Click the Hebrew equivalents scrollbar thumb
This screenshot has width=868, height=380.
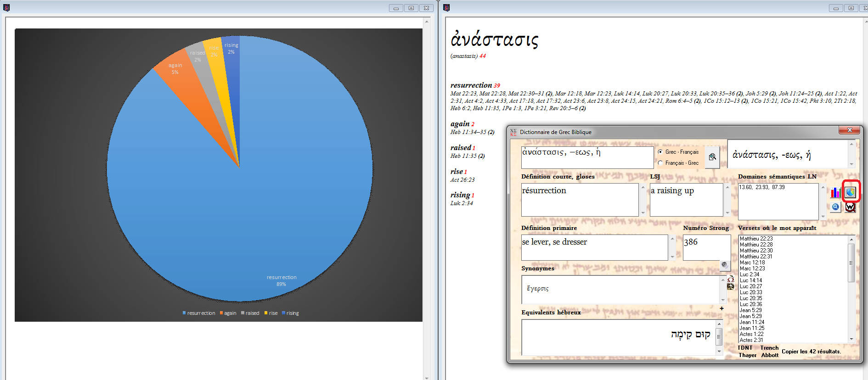(719, 337)
